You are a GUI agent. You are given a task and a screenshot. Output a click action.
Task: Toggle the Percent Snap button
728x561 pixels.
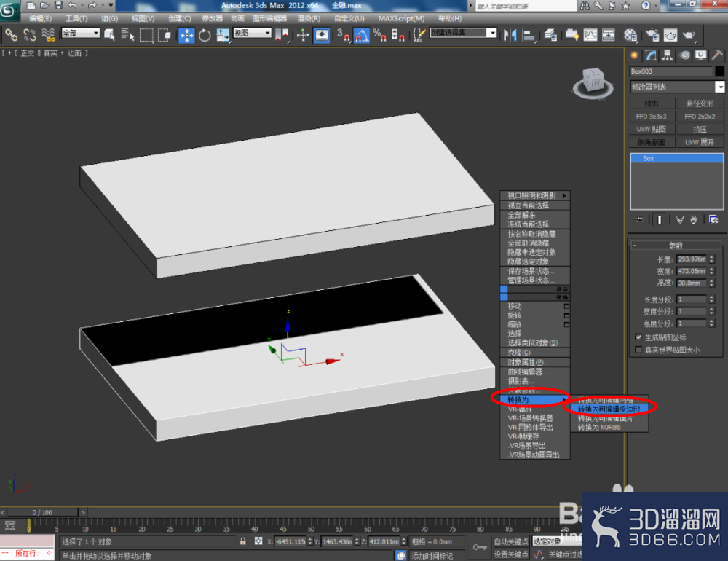(x=380, y=35)
